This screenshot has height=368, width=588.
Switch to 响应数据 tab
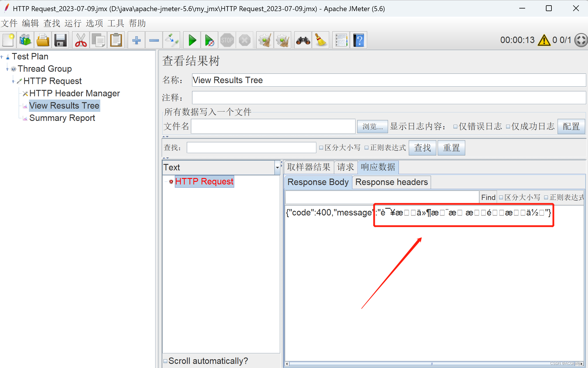click(x=378, y=167)
